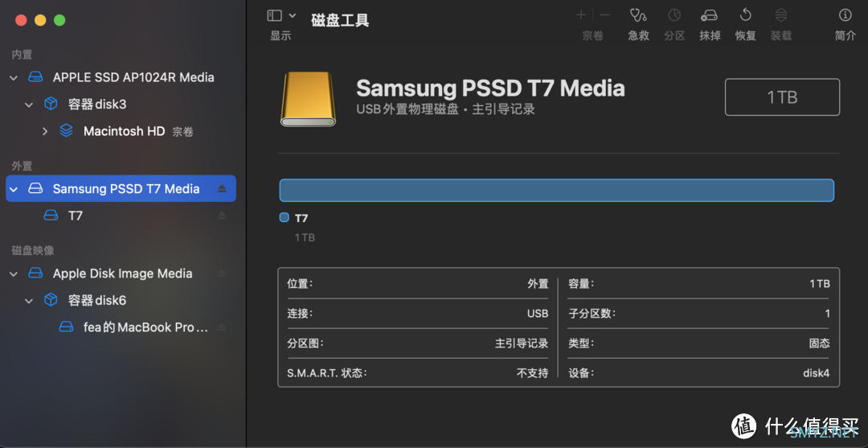Image resolution: width=868 pixels, height=448 pixels.
Task: Click the S.M.A.R.T. 状态 value 不支持
Action: pos(532,372)
